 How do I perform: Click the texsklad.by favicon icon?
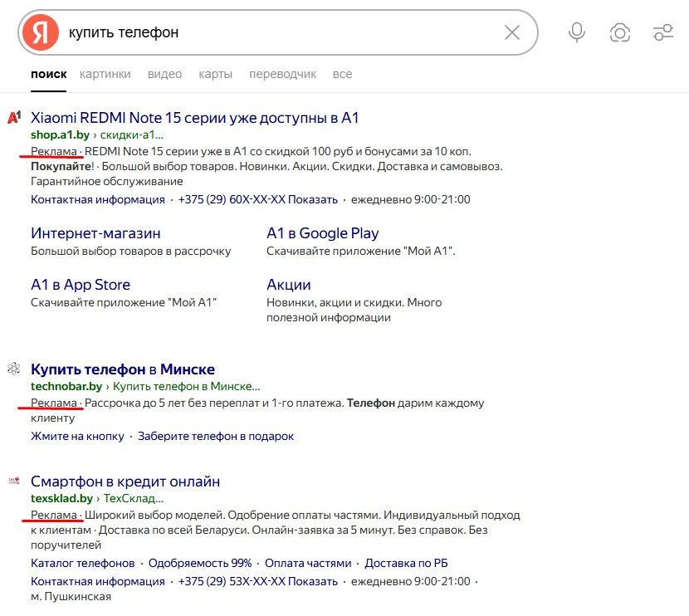coord(14,481)
